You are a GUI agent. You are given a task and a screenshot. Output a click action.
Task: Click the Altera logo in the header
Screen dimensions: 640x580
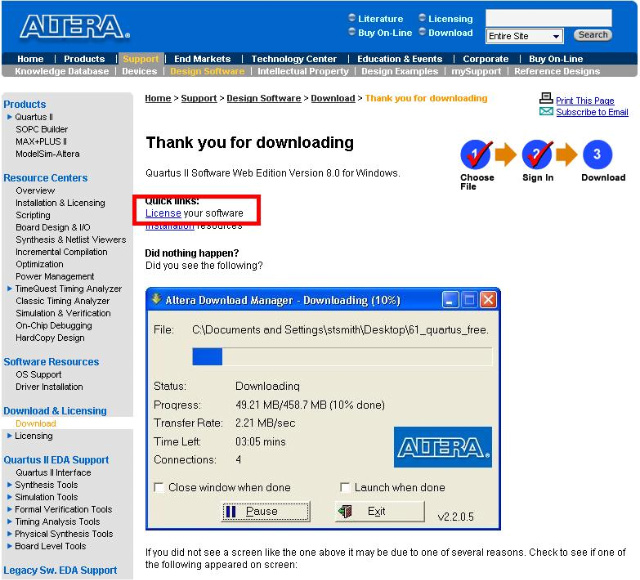75,26
